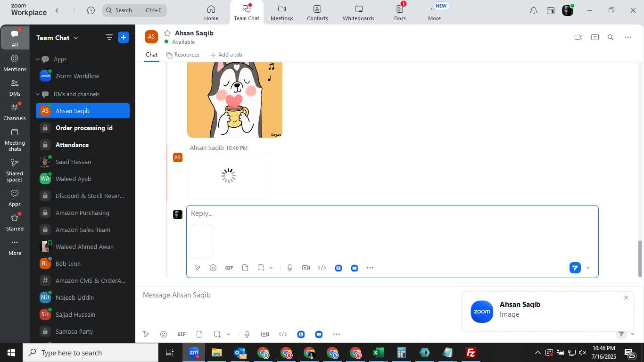This screenshot has height=362, width=644.
Task: Open screenshot dropdown in bottom message bar
Action: pyautogui.click(x=229, y=334)
